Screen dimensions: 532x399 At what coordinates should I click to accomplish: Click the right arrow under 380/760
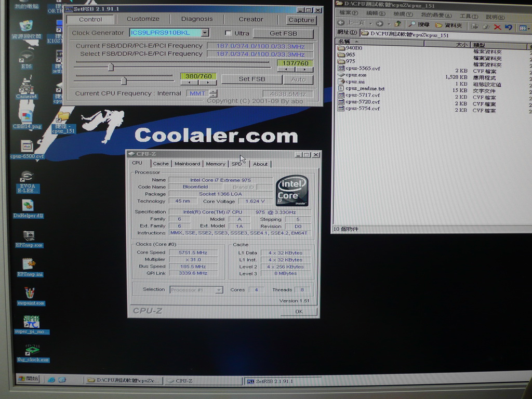click(x=208, y=83)
